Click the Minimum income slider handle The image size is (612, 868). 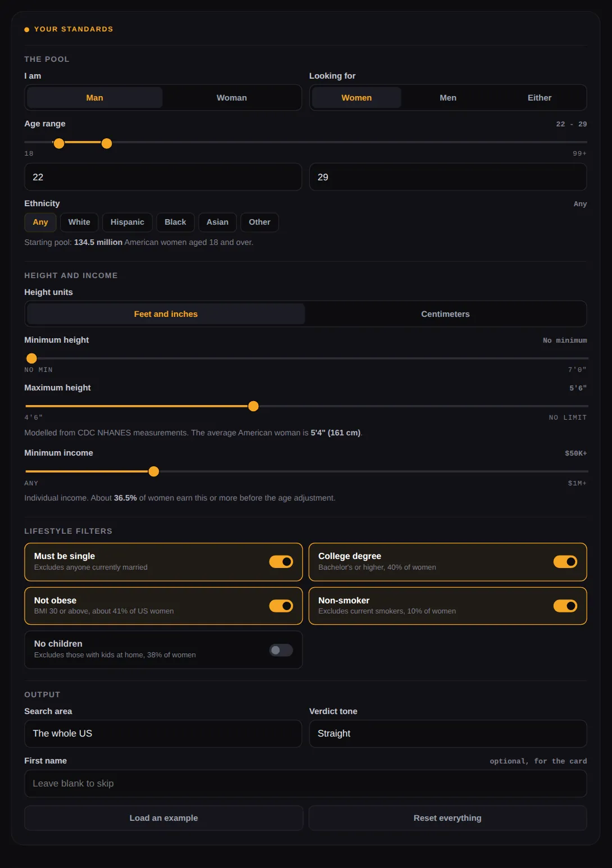(x=154, y=471)
